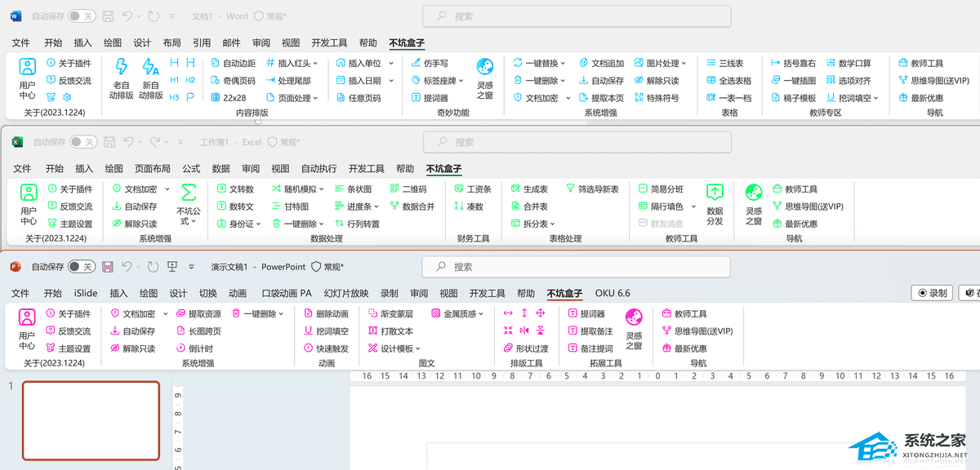
Task: Open the iSlide tab in PowerPoint
Action: pyautogui.click(x=86, y=294)
